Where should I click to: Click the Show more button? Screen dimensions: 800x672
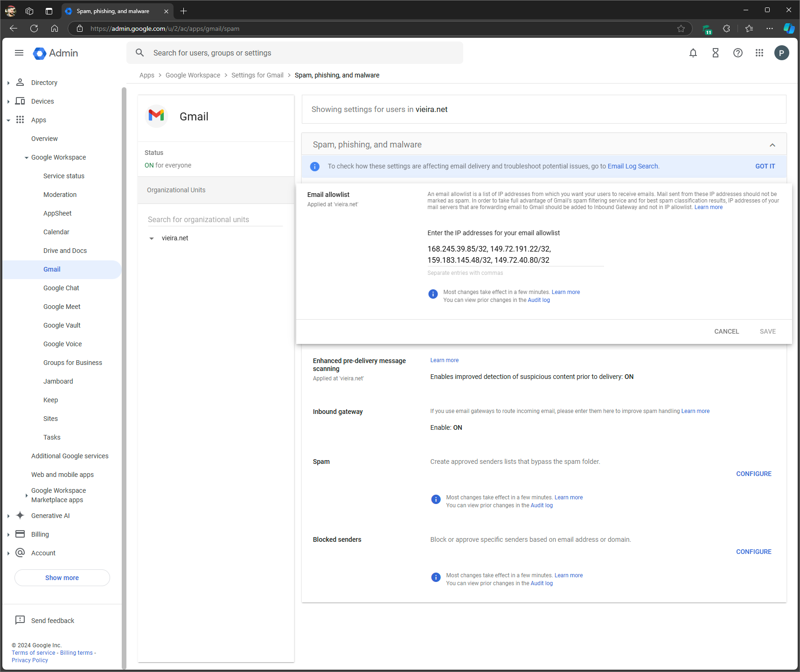tap(62, 578)
